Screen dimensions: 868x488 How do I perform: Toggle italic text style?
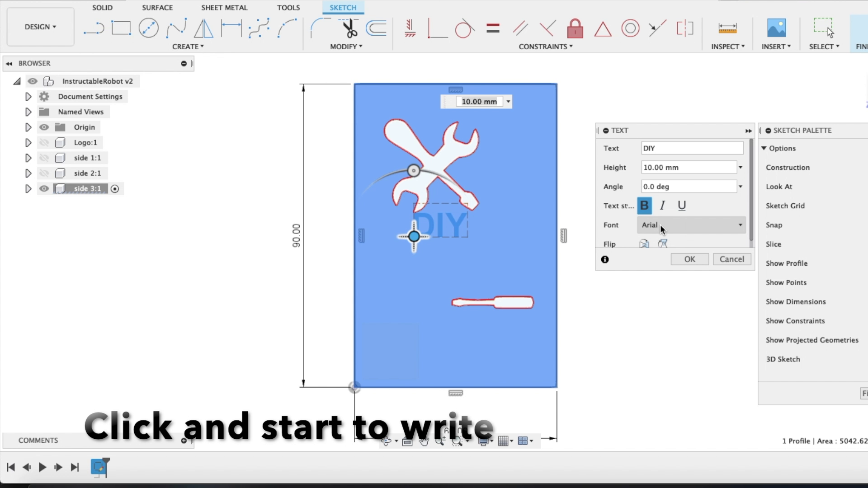coord(663,206)
